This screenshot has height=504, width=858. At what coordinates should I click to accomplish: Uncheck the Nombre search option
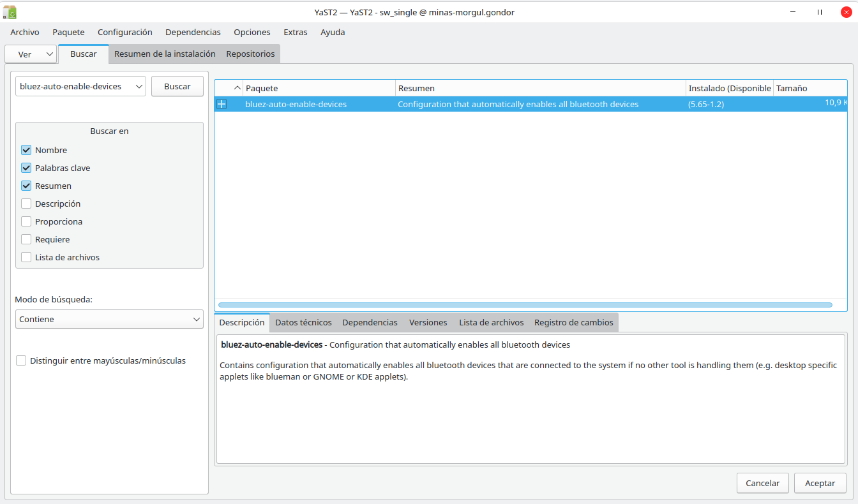coord(26,150)
